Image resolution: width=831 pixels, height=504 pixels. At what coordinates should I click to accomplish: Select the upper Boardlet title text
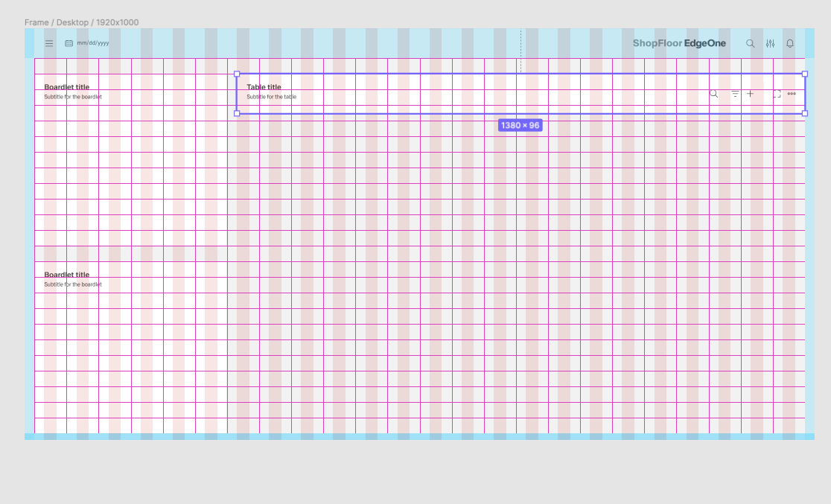coord(66,87)
